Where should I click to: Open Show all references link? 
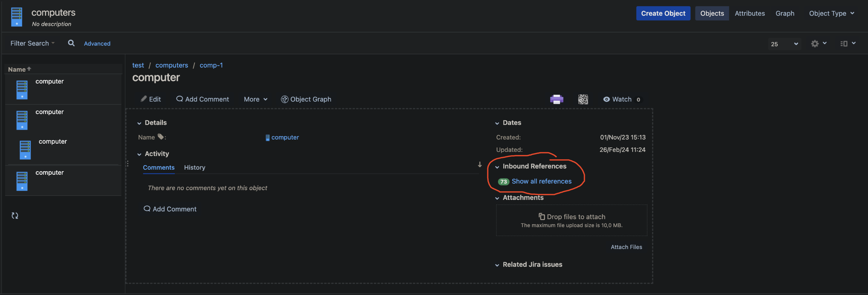pyautogui.click(x=541, y=181)
